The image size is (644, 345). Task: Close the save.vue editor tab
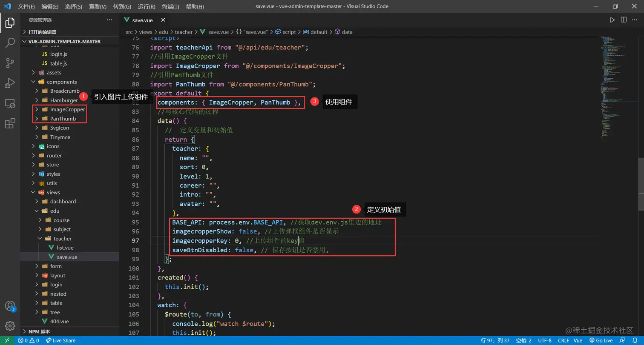coord(163,20)
